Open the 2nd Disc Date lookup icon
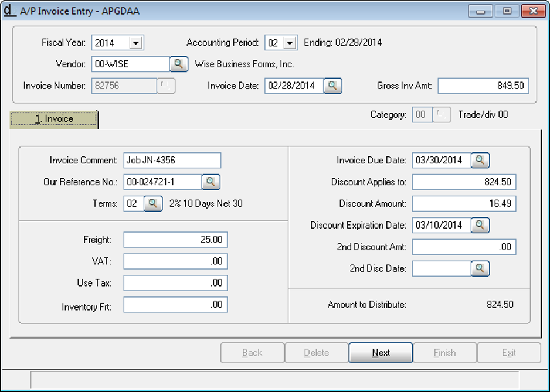This screenshot has width=550, height=392. pos(480,268)
